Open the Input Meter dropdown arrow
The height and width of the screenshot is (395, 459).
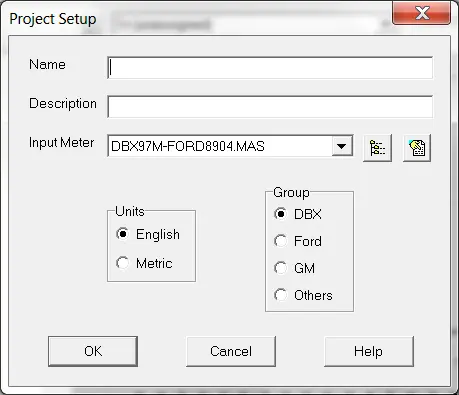click(342, 146)
